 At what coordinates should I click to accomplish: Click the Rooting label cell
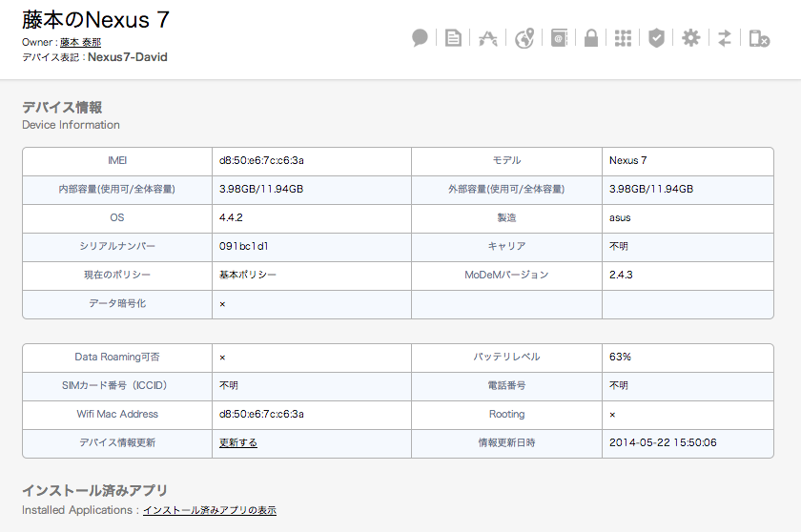(506, 414)
